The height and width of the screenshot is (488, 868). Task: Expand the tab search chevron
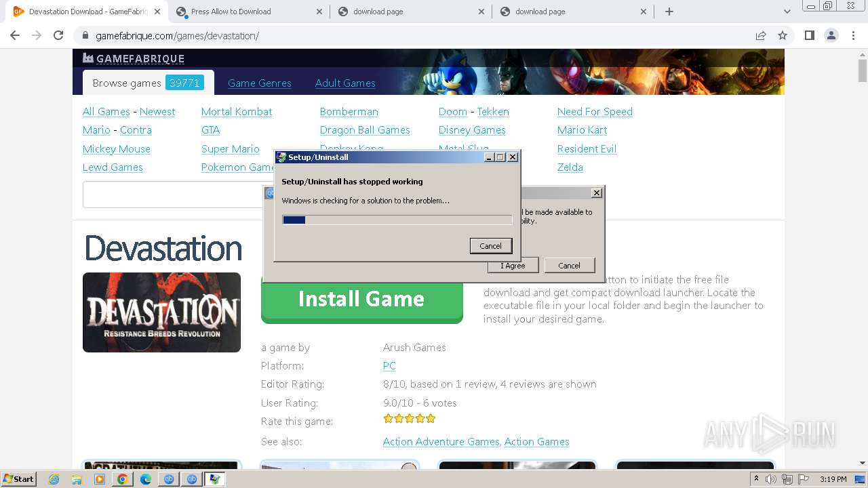(787, 12)
